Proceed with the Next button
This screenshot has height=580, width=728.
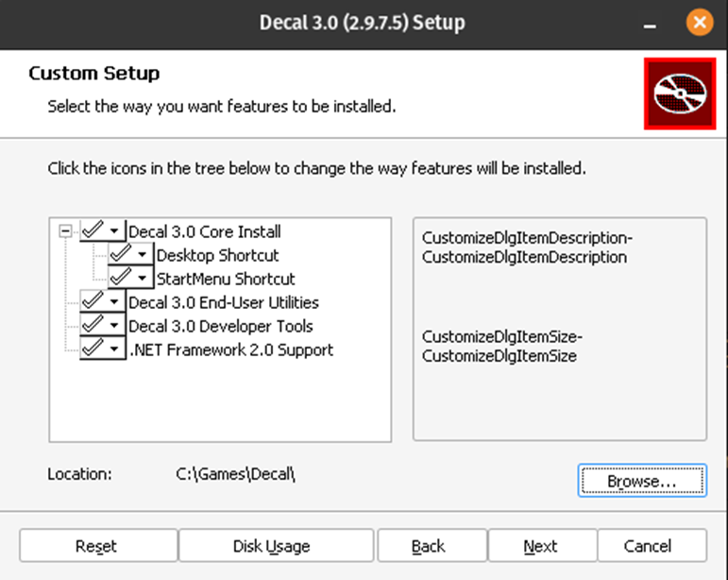point(540,546)
